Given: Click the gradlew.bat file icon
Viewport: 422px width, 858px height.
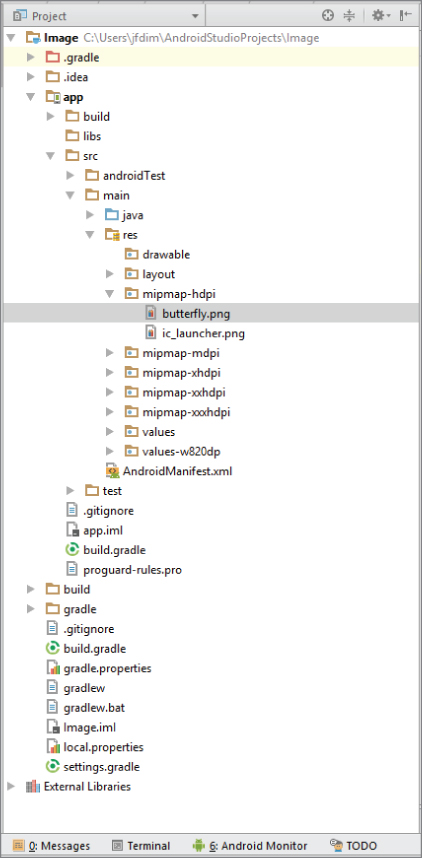Looking at the screenshot, I should pyautogui.click(x=52, y=708).
